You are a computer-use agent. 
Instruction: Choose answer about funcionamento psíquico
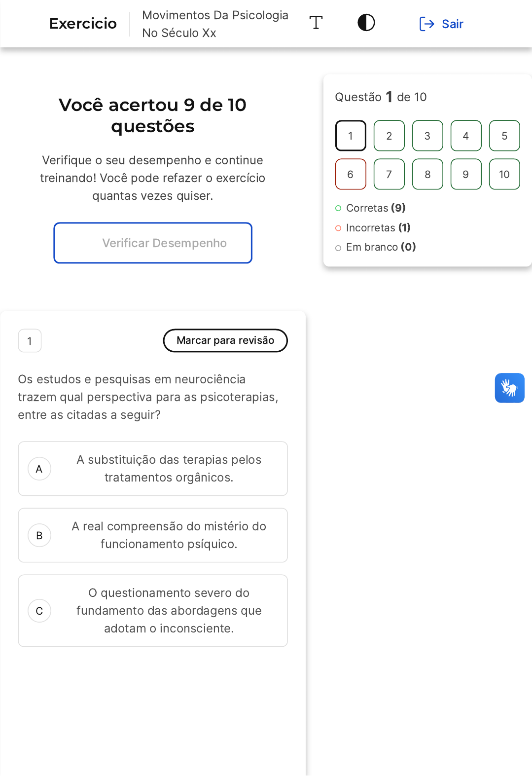coord(169,535)
